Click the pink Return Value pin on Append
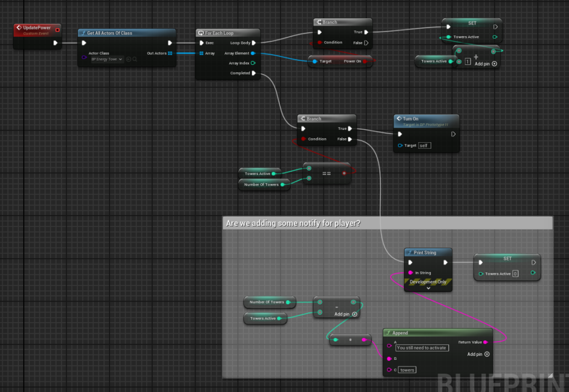 (486, 342)
